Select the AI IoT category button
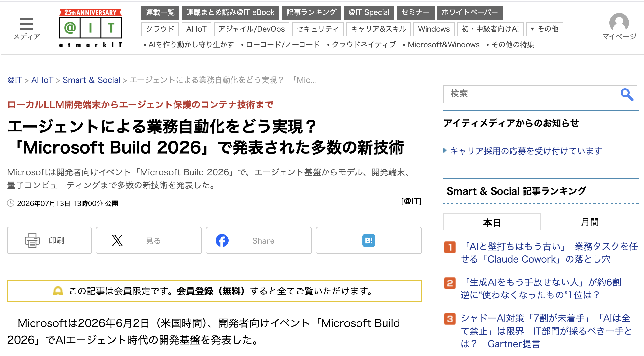The image size is (644, 356). click(196, 29)
